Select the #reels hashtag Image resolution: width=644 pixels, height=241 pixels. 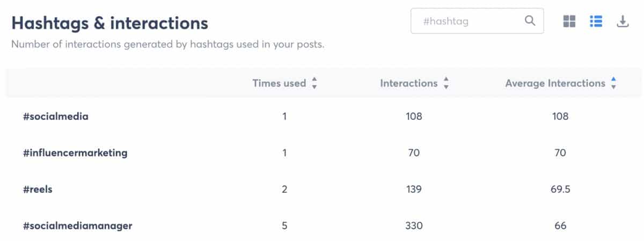(38, 189)
